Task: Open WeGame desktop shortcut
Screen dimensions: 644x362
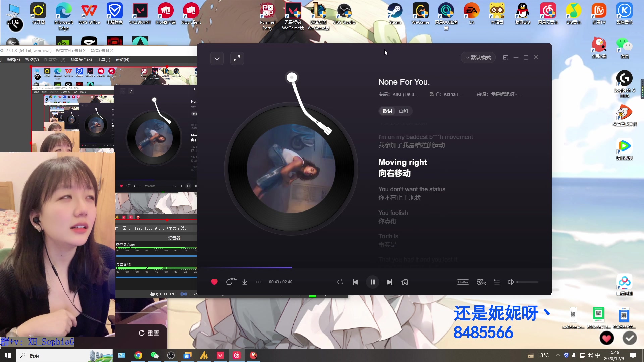Action: (x=421, y=14)
